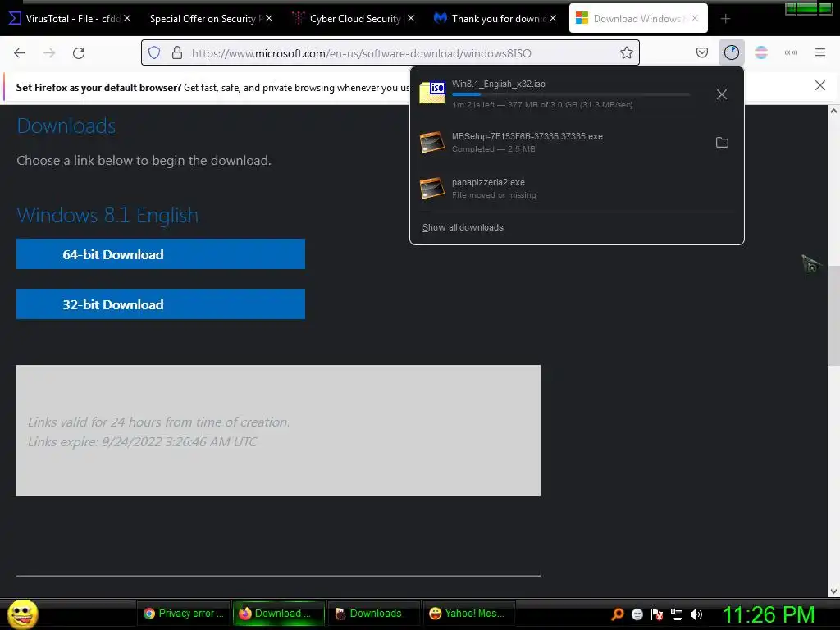
Task: Click the site security padlock icon
Action: coord(177,52)
